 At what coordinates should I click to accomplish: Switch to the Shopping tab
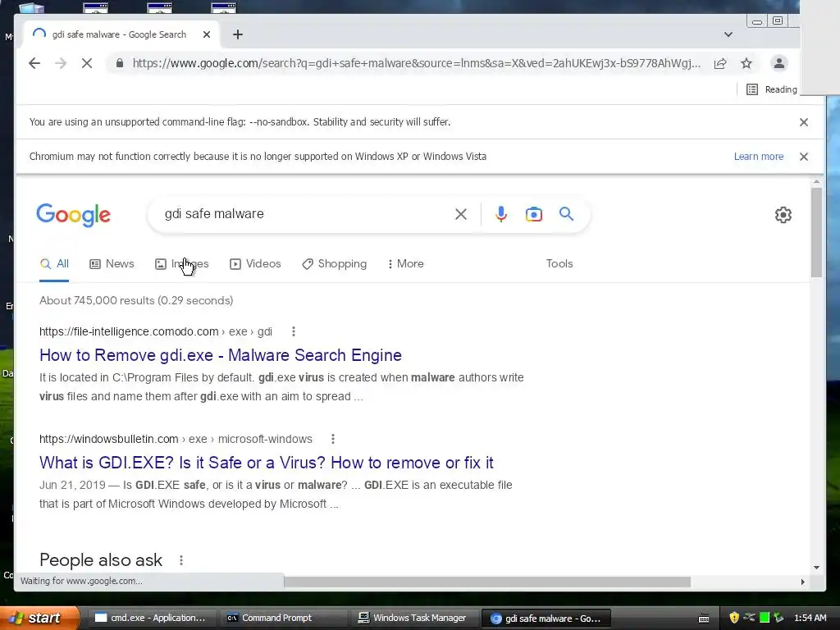tap(335, 263)
